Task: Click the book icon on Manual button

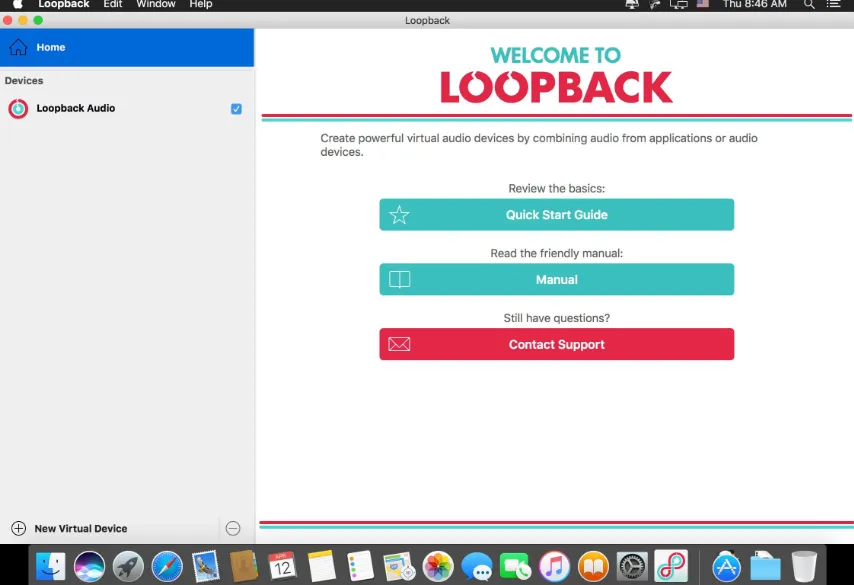Action: 399,279
